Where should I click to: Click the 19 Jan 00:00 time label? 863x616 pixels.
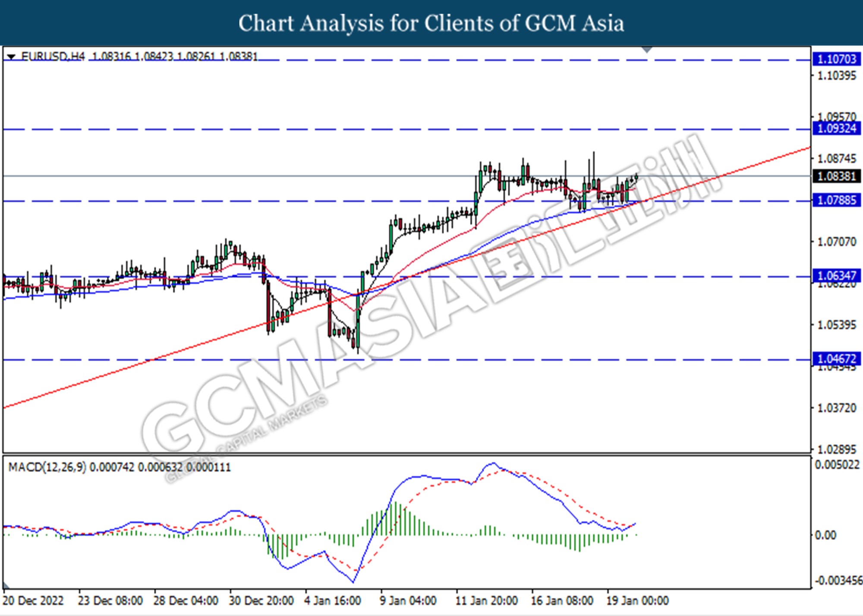tap(638, 600)
